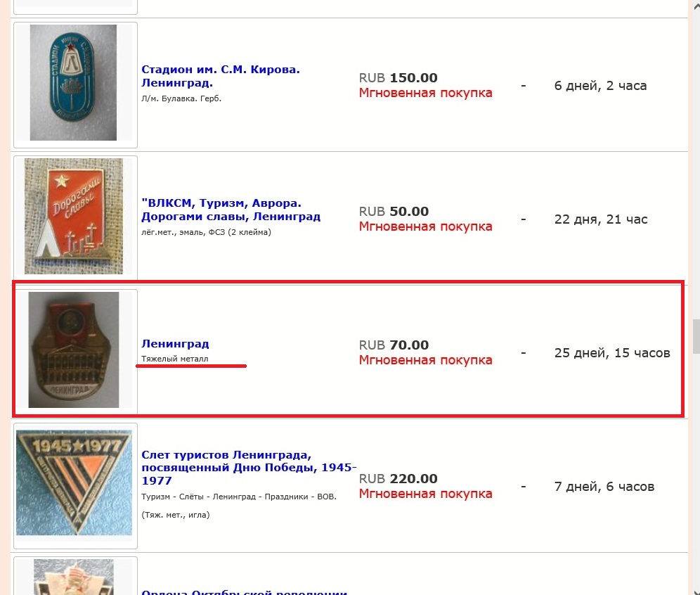Click the red 'Дорогами славы' badge image

tap(74, 216)
